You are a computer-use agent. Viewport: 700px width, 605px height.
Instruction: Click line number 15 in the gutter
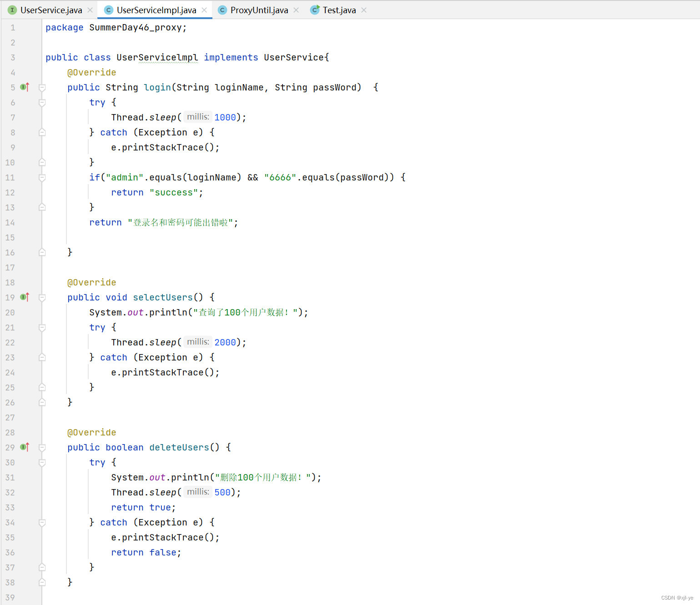pyautogui.click(x=10, y=237)
